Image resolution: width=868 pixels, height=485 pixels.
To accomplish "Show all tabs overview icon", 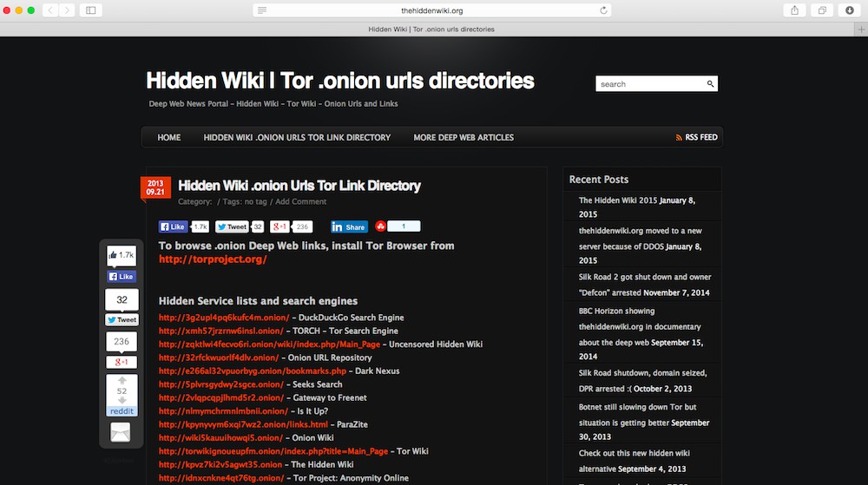I will (822, 10).
